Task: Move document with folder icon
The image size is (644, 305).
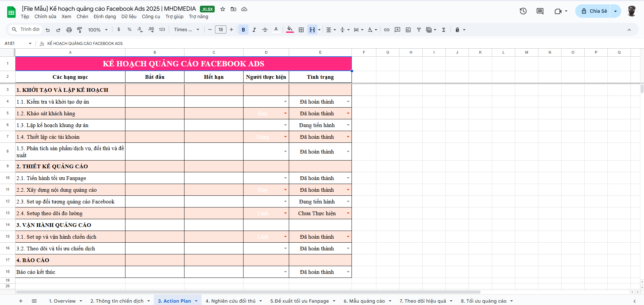Action: pyautogui.click(x=233, y=9)
